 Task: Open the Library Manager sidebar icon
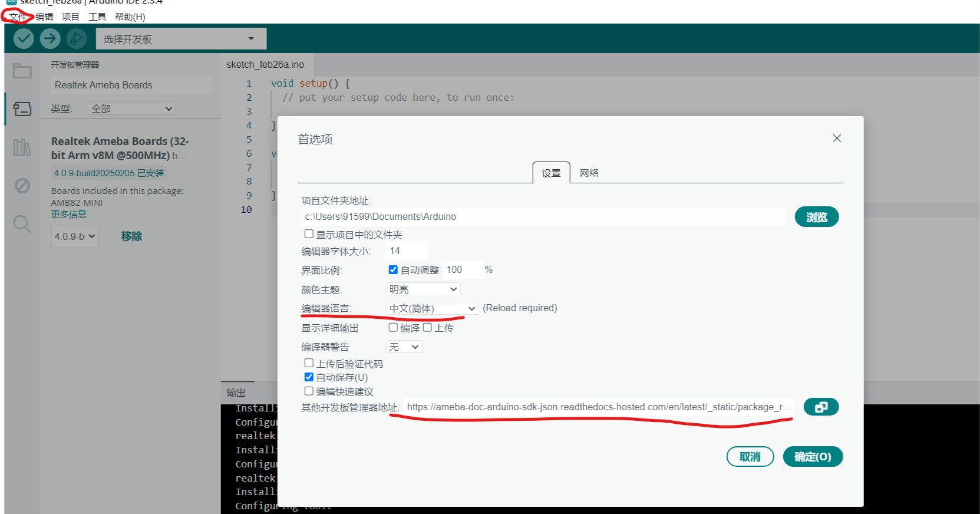pyautogui.click(x=22, y=147)
